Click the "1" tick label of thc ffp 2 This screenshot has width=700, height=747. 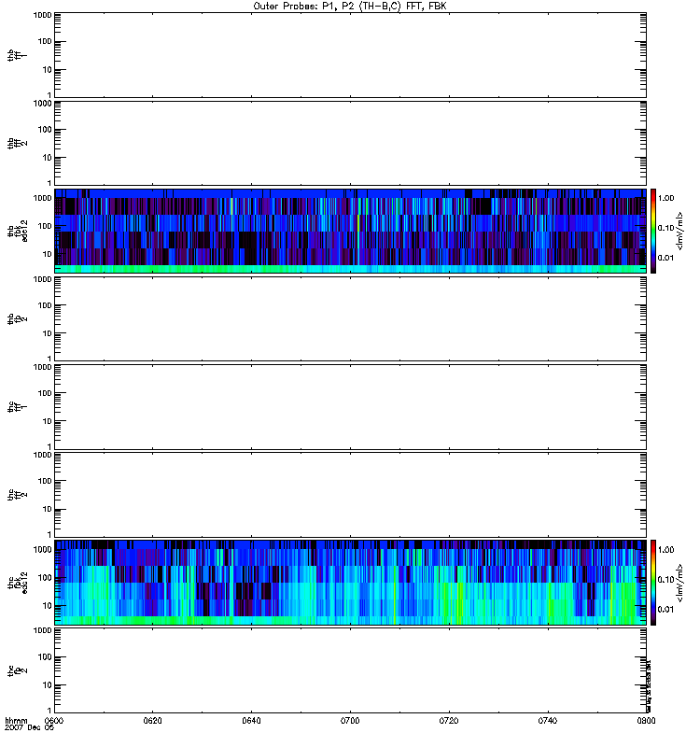[x=49, y=711]
